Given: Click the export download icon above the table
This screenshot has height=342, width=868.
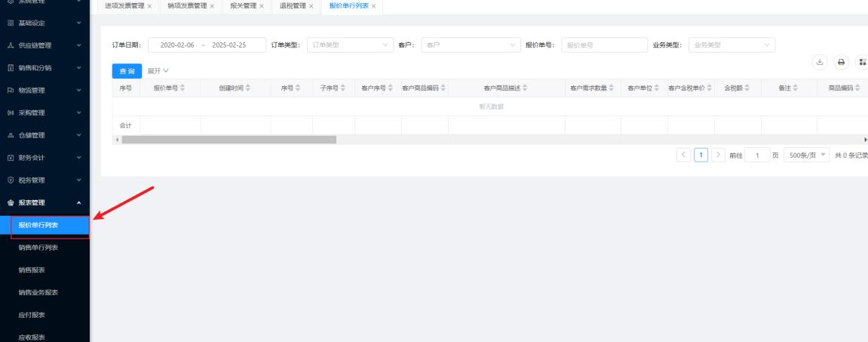Looking at the screenshot, I should [x=819, y=63].
